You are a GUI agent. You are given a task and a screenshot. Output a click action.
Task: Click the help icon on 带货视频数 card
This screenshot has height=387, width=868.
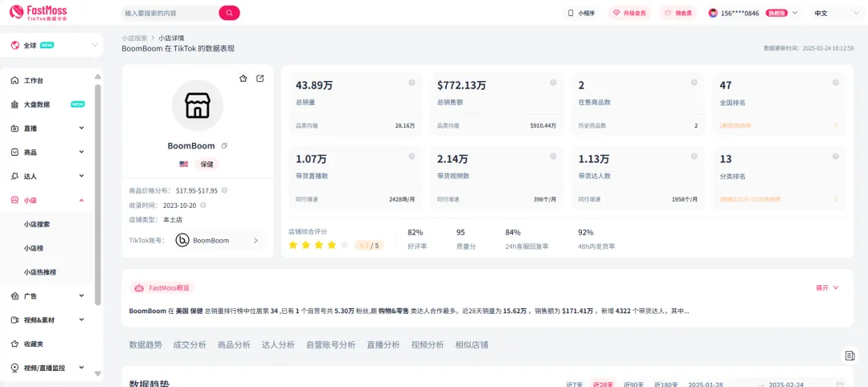tap(553, 157)
